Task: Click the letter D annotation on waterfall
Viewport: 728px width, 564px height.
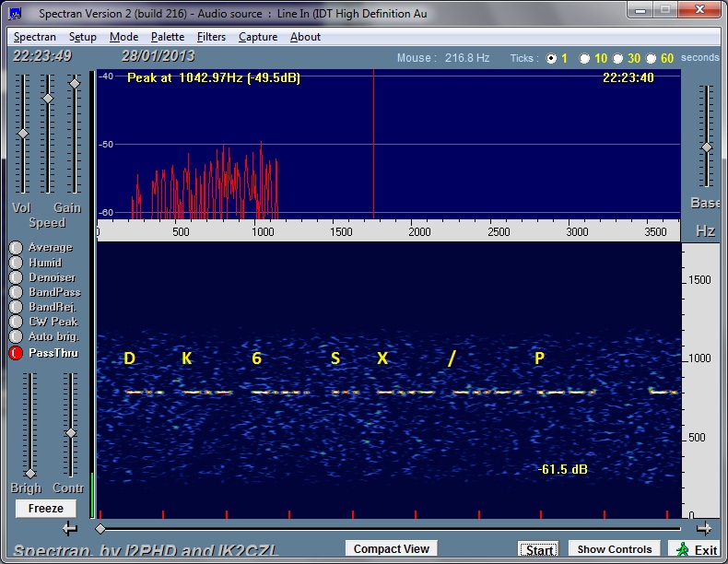Action: click(x=129, y=358)
